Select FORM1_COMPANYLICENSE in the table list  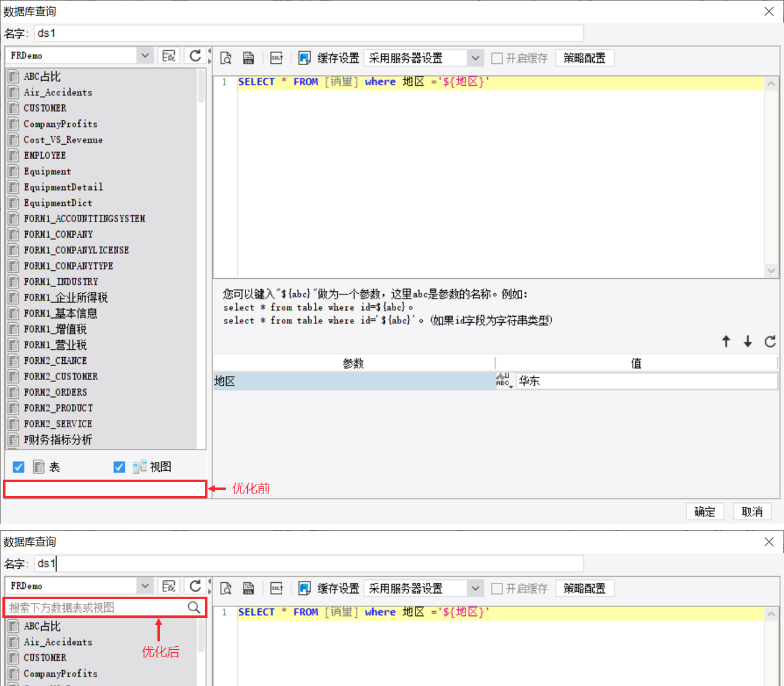pyautogui.click(x=76, y=250)
